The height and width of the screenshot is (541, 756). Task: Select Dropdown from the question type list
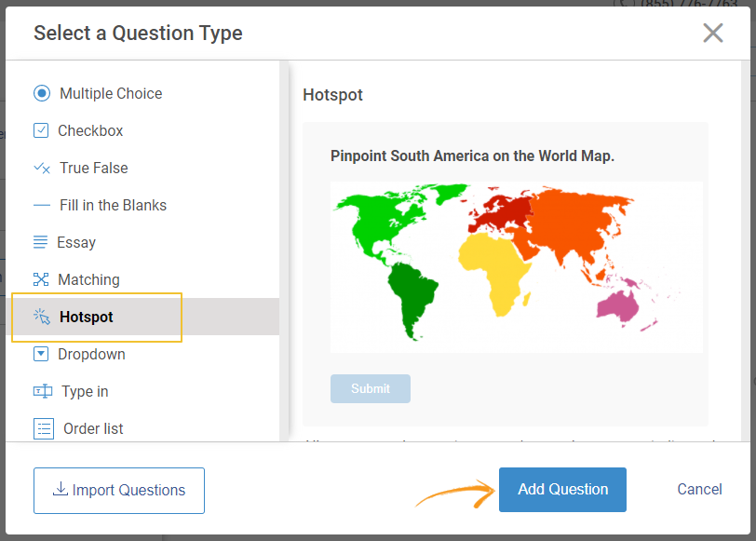(90, 354)
